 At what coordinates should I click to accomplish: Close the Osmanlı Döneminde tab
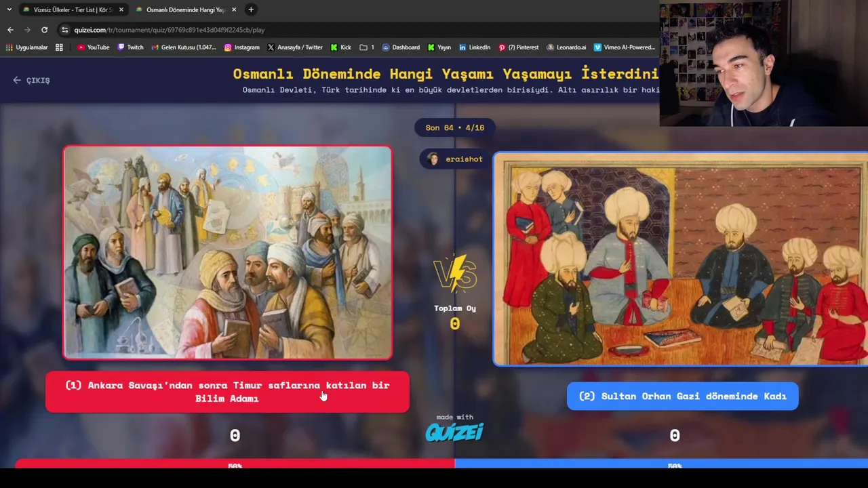(234, 9)
